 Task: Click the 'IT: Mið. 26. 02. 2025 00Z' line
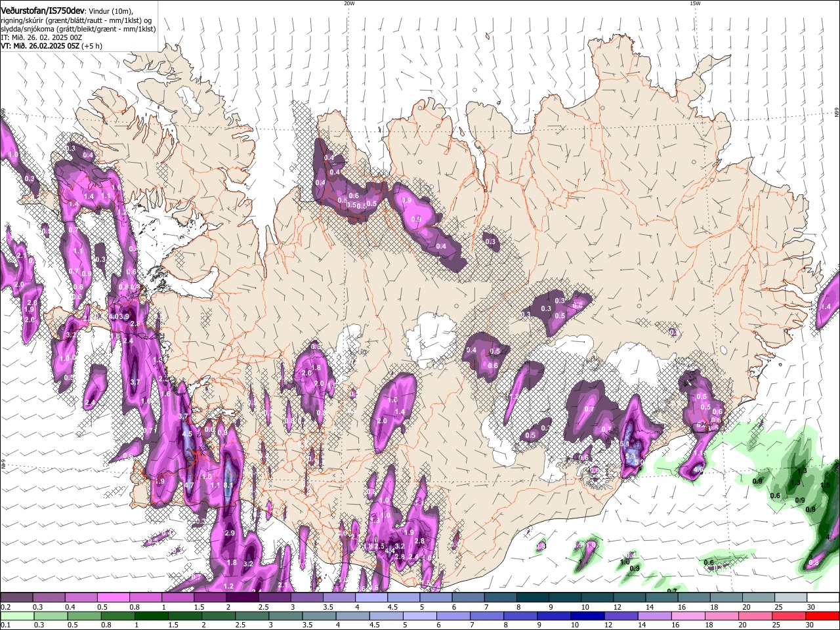click(x=41, y=37)
